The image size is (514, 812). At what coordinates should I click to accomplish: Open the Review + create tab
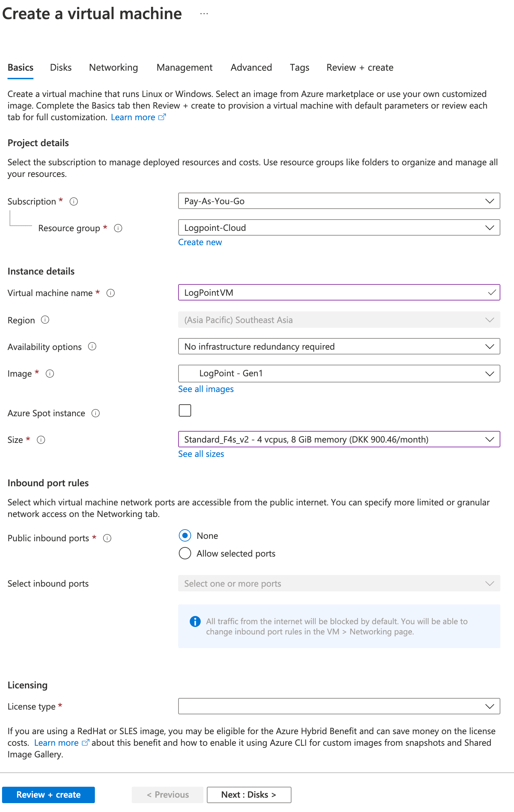pyautogui.click(x=360, y=67)
